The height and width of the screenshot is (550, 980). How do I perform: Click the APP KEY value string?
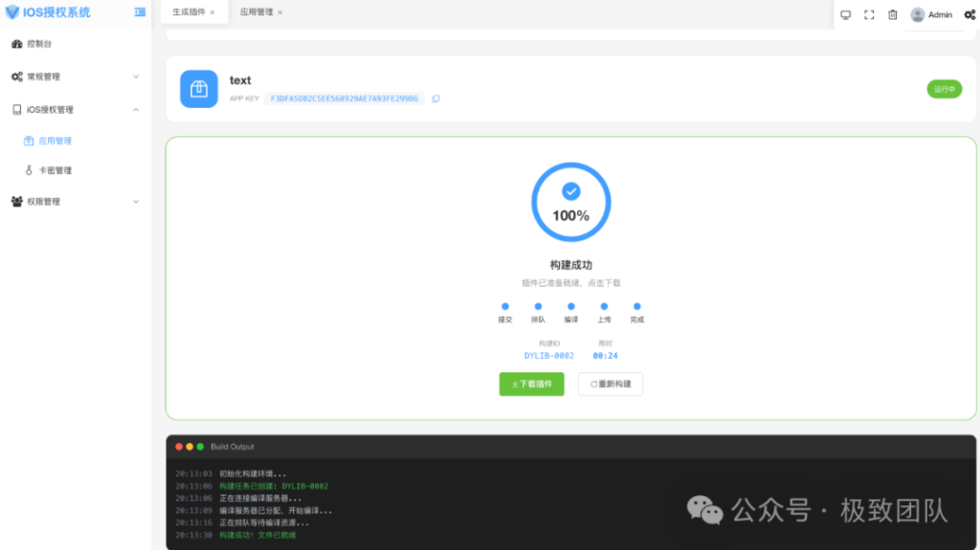[345, 99]
